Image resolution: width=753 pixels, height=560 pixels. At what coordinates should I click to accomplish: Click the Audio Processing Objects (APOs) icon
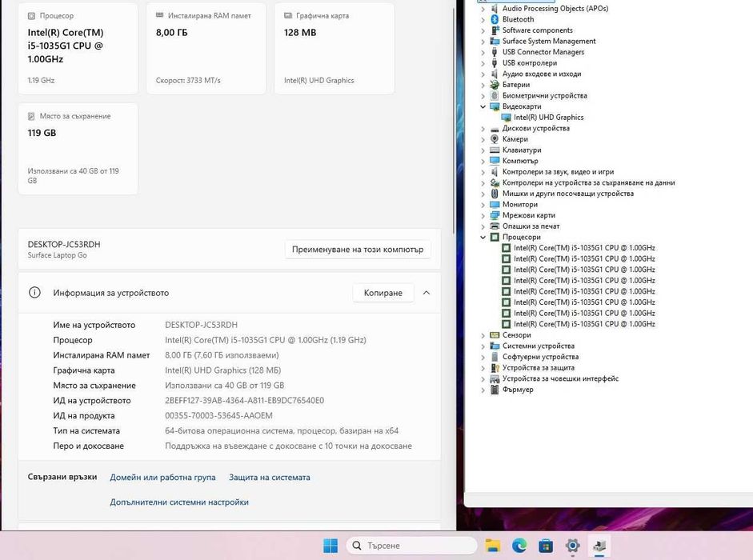(495, 8)
